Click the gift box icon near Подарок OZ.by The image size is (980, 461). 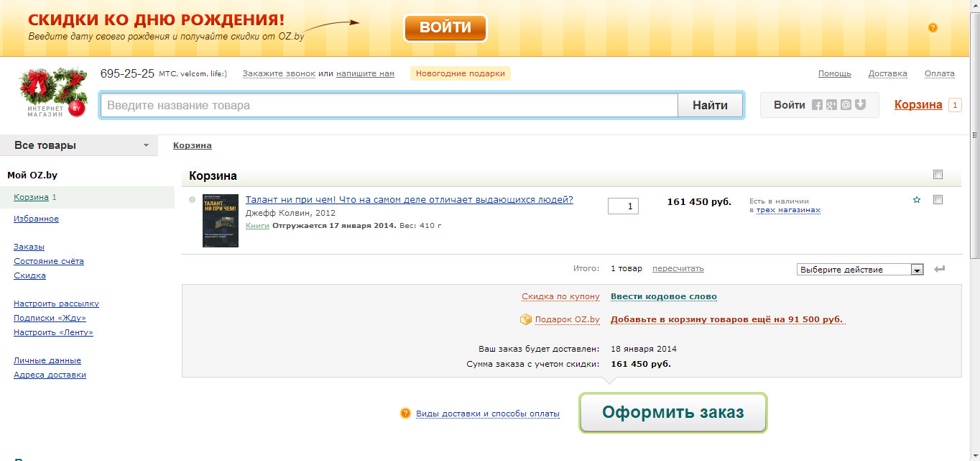pos(525,319)
